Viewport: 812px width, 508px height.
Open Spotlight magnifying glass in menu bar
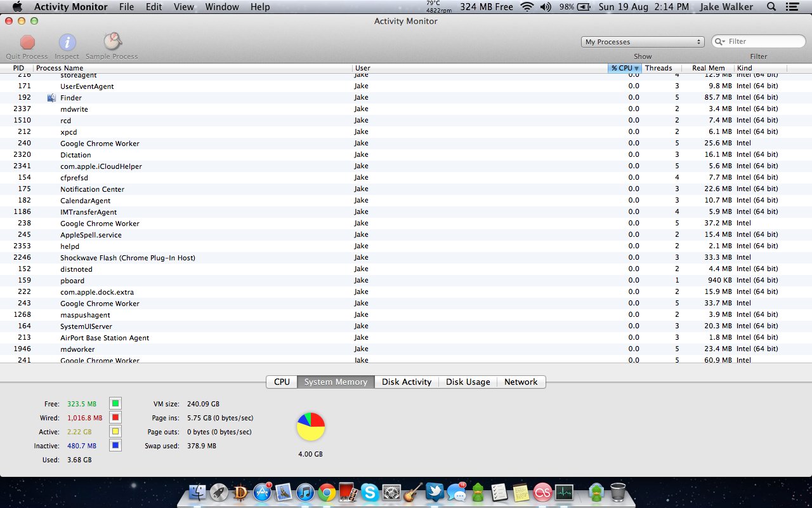pos(771,7)
